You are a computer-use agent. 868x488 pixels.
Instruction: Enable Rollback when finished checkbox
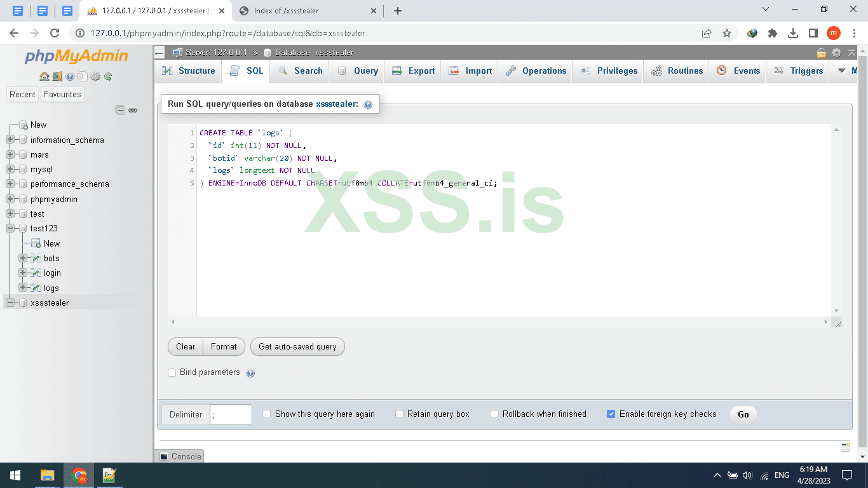click(494, 414)
